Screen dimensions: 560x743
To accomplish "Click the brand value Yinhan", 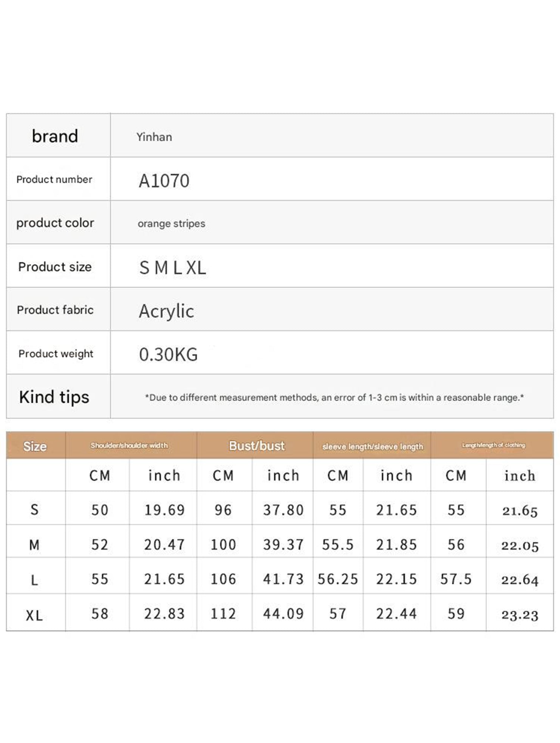I will pos(154,137).
